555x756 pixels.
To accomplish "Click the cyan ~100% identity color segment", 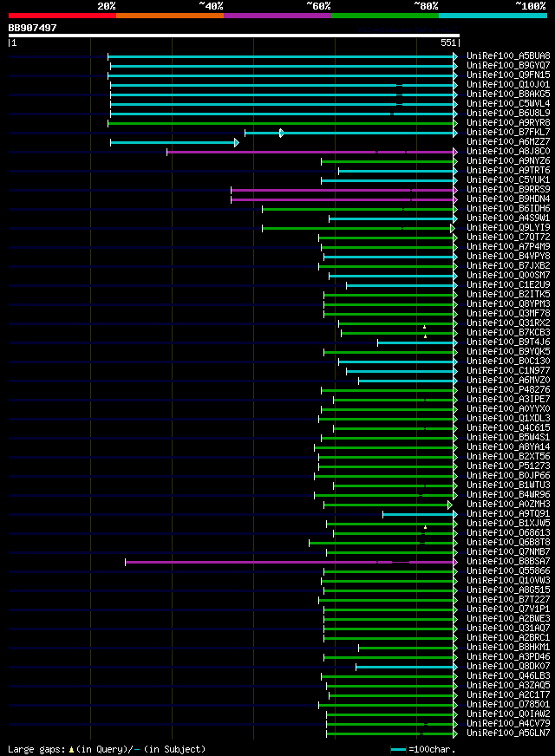I will (x=493, y=16).
